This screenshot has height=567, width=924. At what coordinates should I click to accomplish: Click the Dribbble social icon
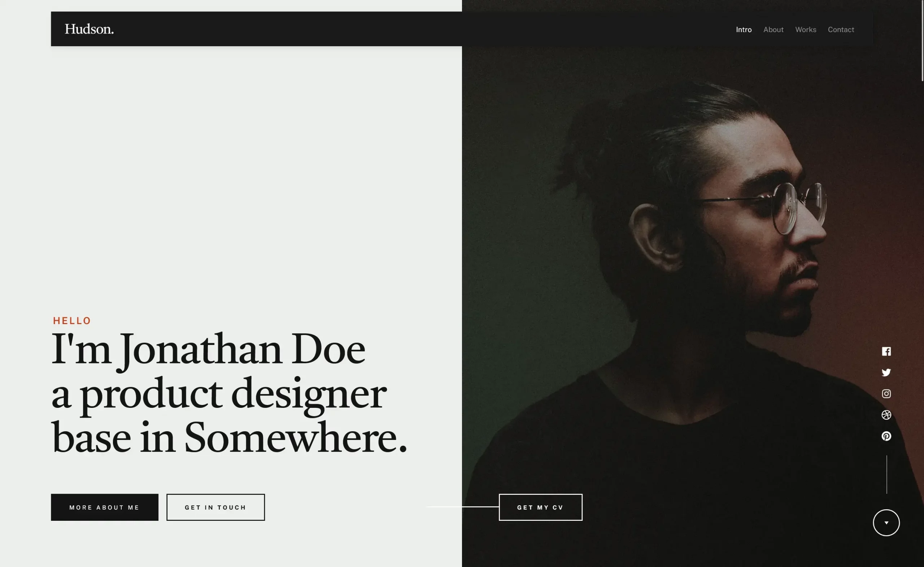886,415
